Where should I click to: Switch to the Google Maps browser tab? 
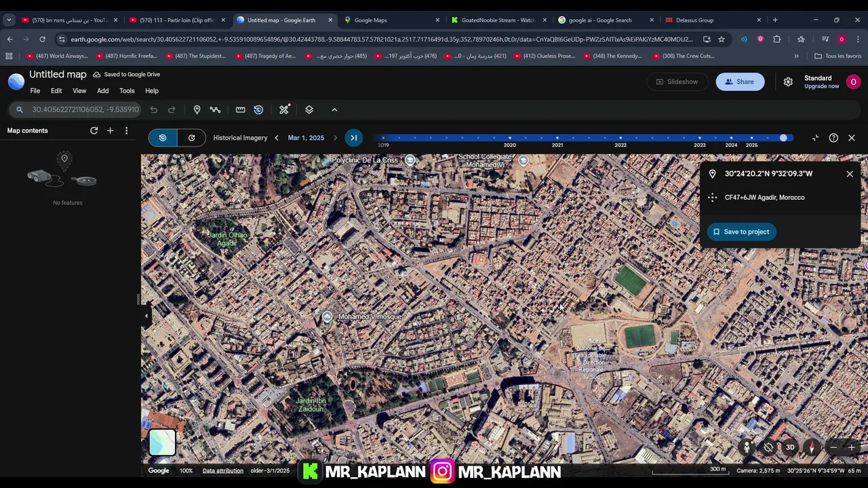(x=391, y=20)
